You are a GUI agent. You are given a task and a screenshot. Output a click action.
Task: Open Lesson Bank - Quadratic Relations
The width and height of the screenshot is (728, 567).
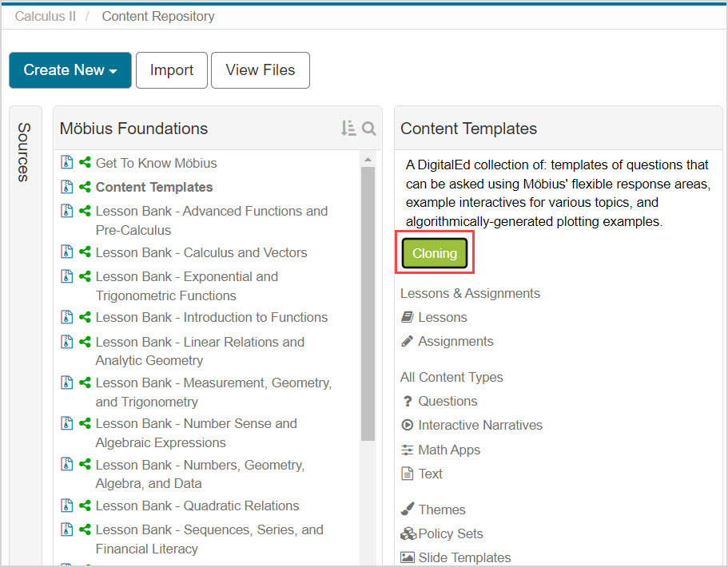[x=197, y=506]
